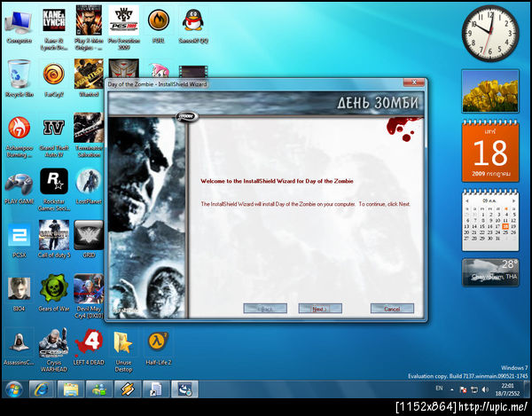Select the Call of duty 5 icon
This screenshot has height=416, width=532.
point(53,239)
